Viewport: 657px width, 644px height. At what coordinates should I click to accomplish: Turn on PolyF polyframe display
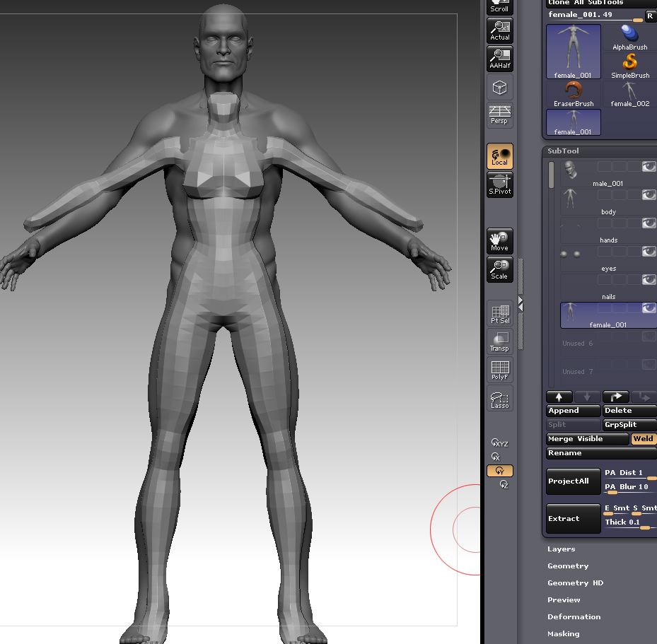pos(499,371)
